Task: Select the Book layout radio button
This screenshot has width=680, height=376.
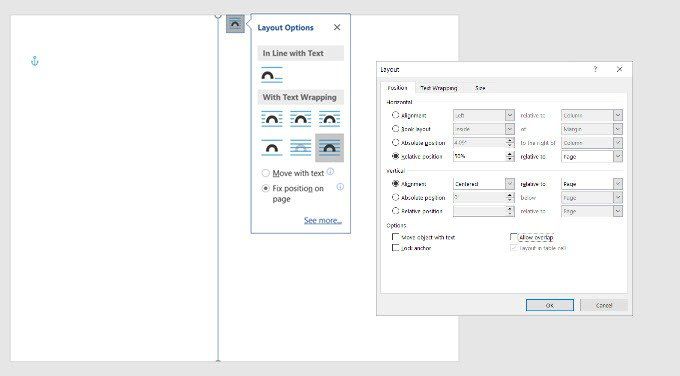Action: coord(395,129)
